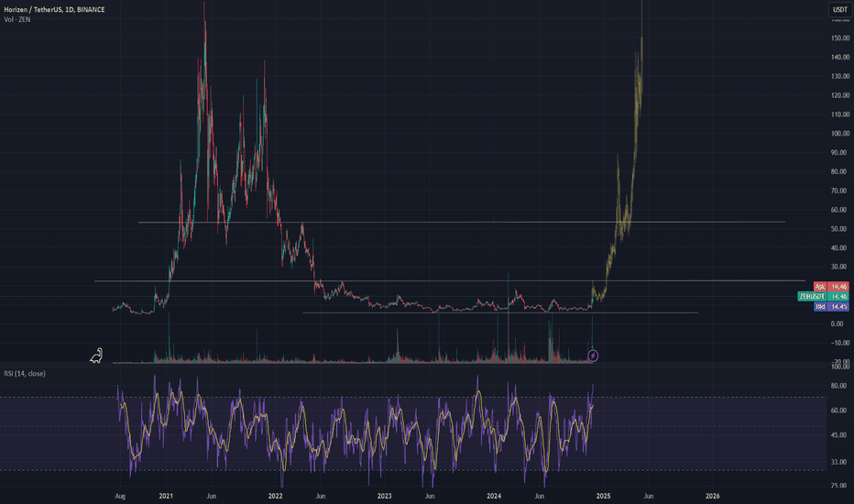Image resolution: width=854 pixels, height=504 pixels.
Task: Click the 70.00 price scale label
Action: 839,191
